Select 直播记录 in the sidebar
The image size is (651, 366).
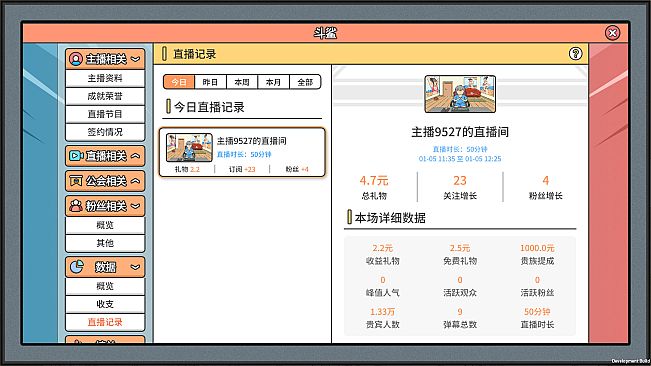tap(105, 322)
